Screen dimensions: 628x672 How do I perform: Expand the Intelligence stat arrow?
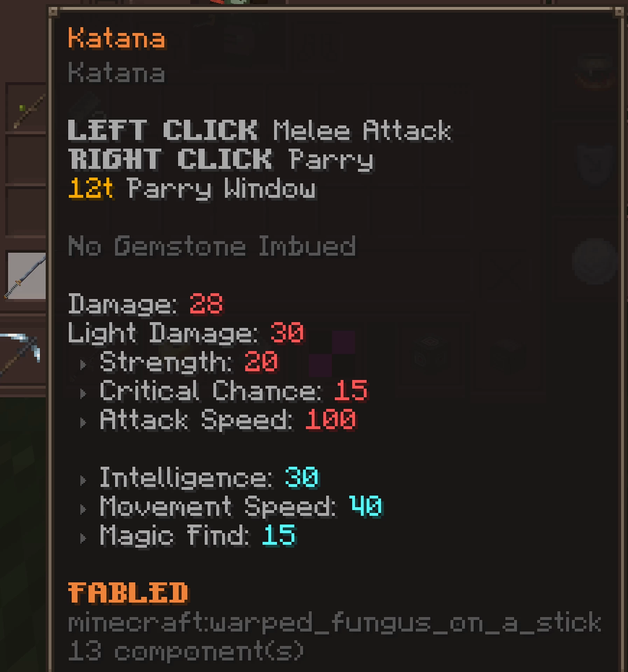tap(83, 481)
